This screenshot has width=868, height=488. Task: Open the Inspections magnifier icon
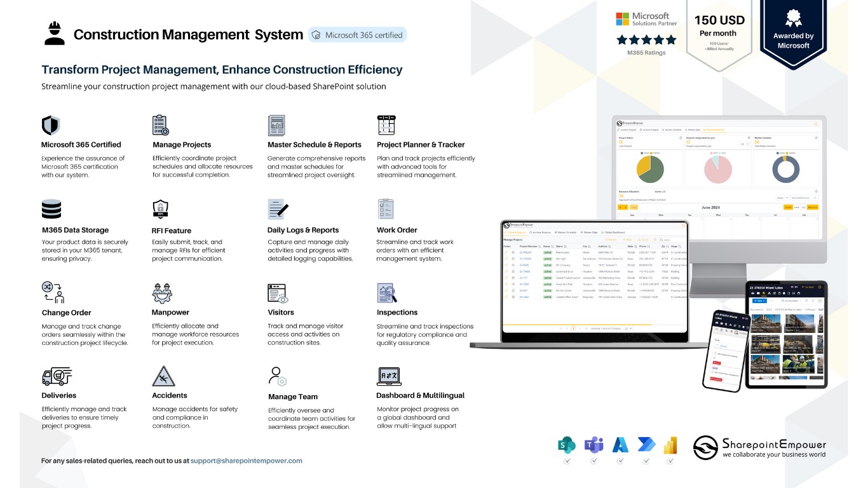tap(387, 292)
